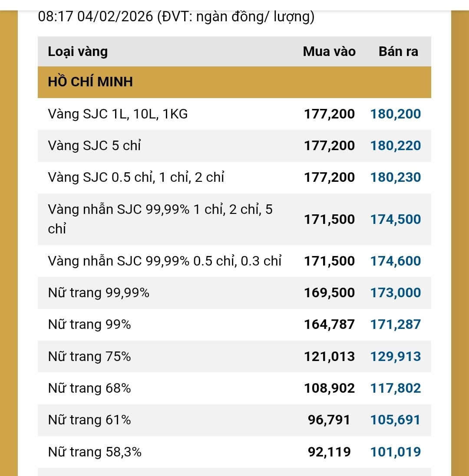The height and width of the screenshot is (476, 469).
Task: Select the Vàng SJC 5 chỉ row
Action: (234, 146)
